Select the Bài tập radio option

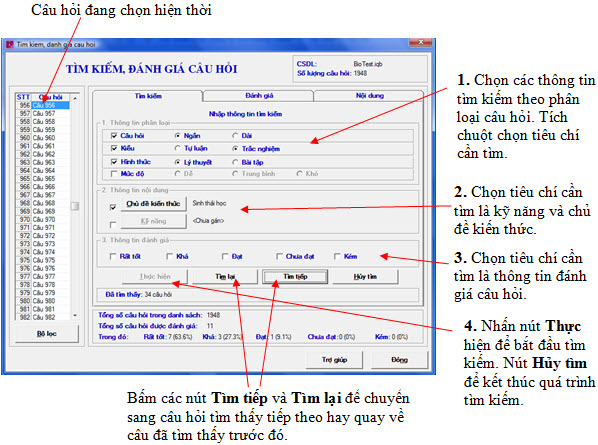(235, 162)
